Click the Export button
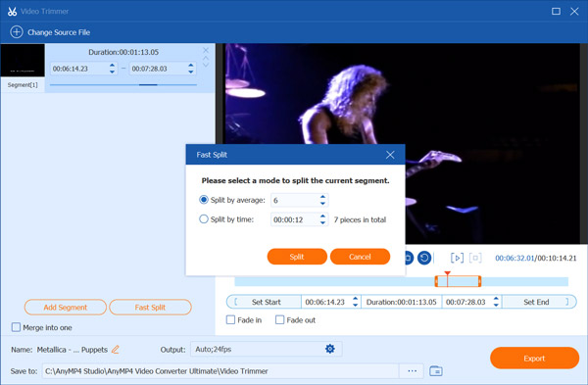The width and height of the screenshot is (588, 385). 534,359
